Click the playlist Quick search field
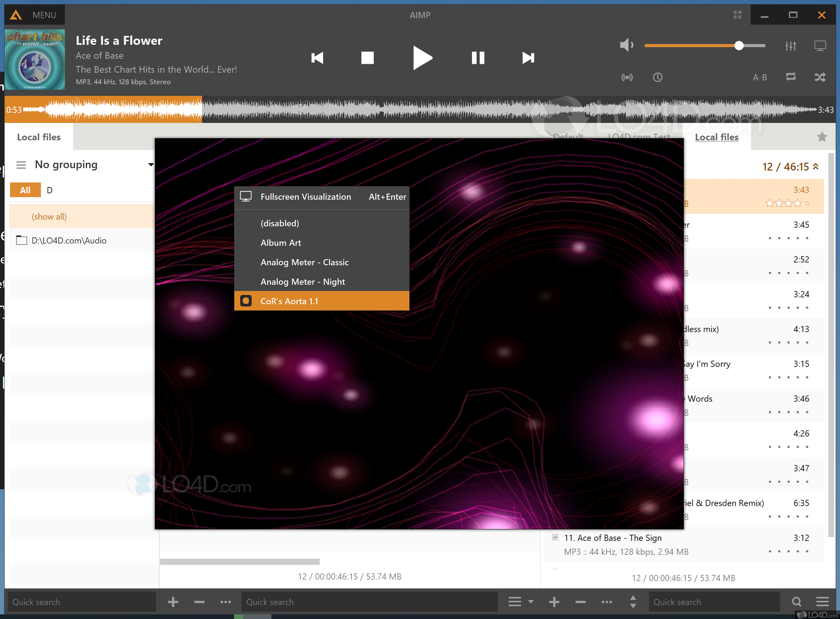The image size is (840, 619). coord(714,602)
